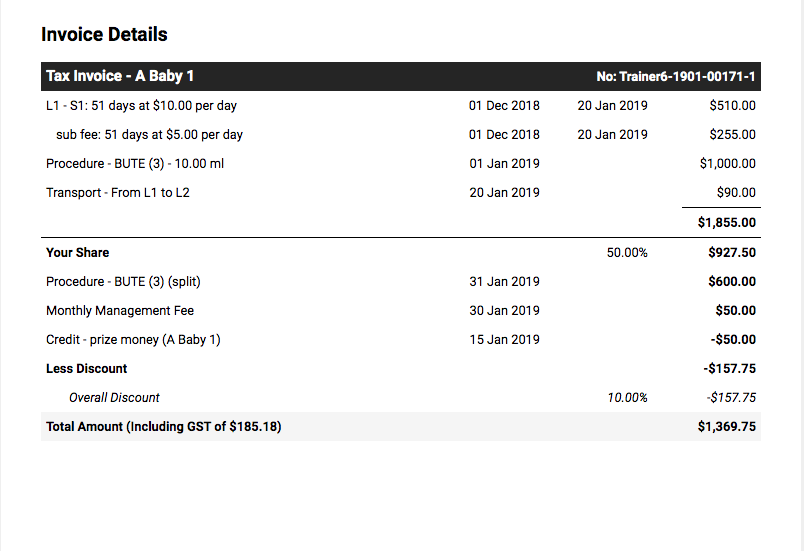Click the Invoice Details heading
This screenshot has width=804, height=551.
point(104,34)
